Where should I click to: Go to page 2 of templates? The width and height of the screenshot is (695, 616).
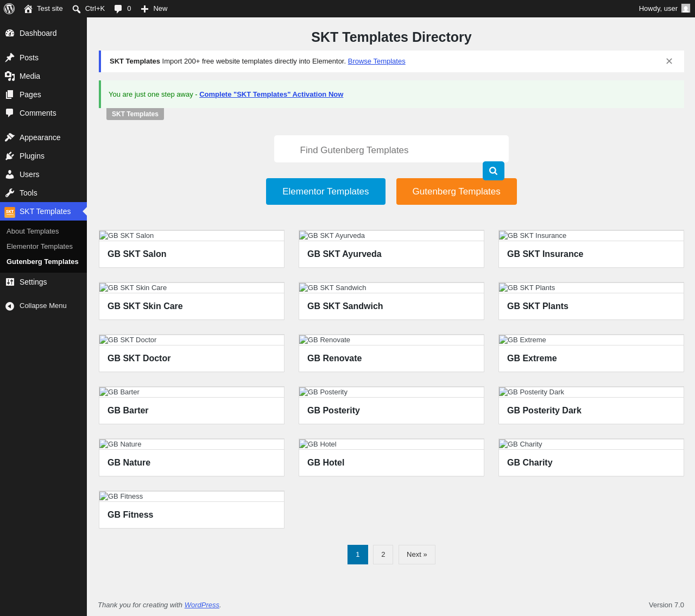click(x=383, y=555)
